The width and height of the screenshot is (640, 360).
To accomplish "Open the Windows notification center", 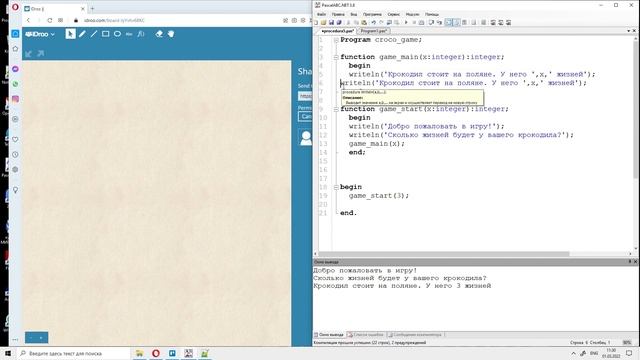I will tap(629, 353).
